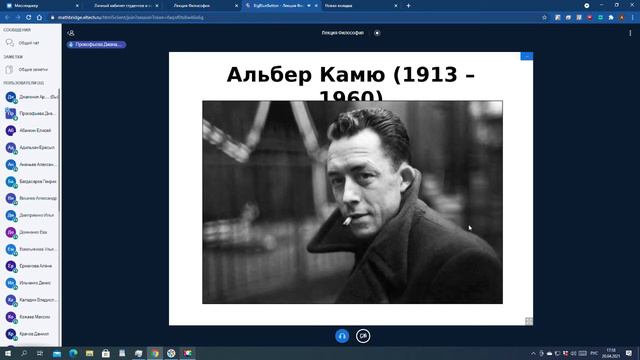Switch to Chrome on the taskbar
The width and height of the screenshot is (640, 360).
pyautogui.click(x=155, y=353)
